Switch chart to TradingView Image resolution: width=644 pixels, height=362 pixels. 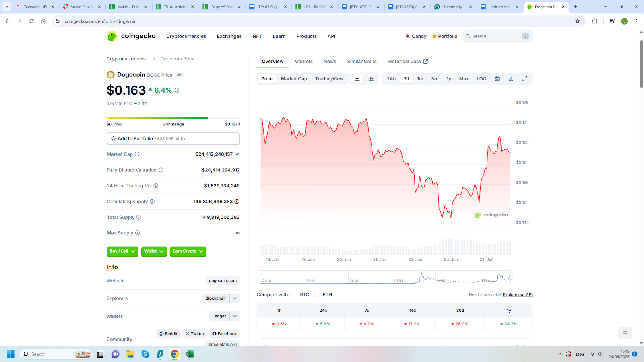click(329, 79)
